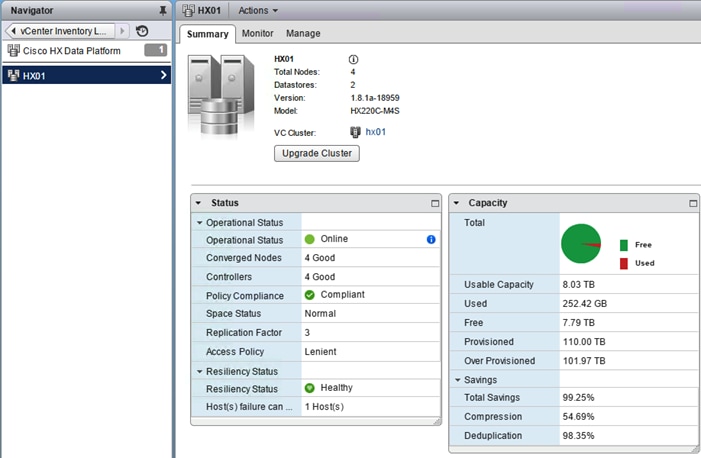
Task: Click the Provisioned value 110.00 TB
Action: [584, 342]
